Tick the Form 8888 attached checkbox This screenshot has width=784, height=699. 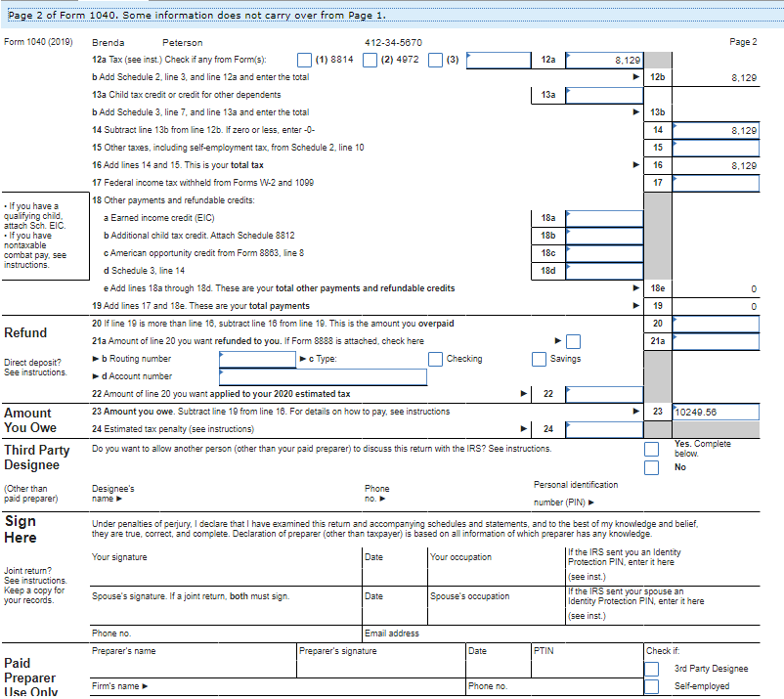tap(574, 341)
